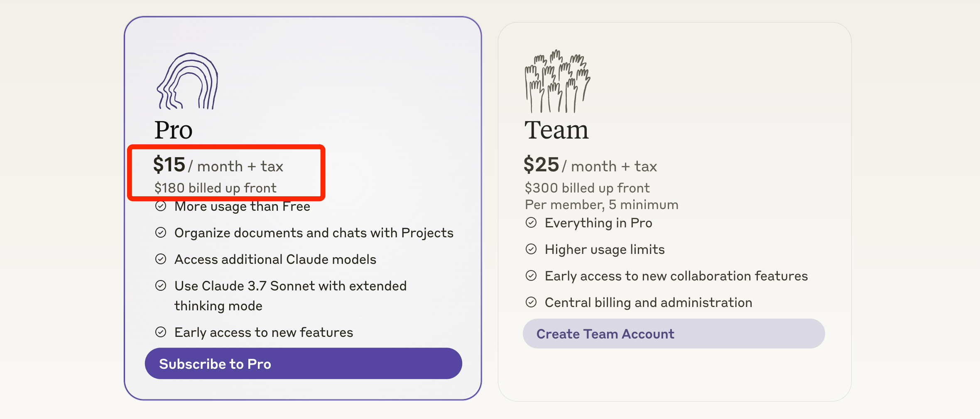Click the Create Team Account button
Viewport: 980px width, 419px height.
tap(674, 334)
